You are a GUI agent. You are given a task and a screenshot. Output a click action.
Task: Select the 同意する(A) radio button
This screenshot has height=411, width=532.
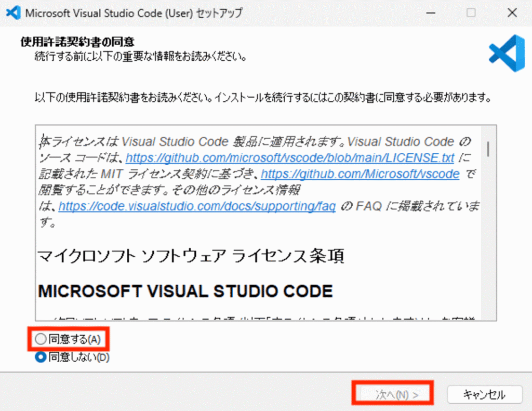coord(41,339)
